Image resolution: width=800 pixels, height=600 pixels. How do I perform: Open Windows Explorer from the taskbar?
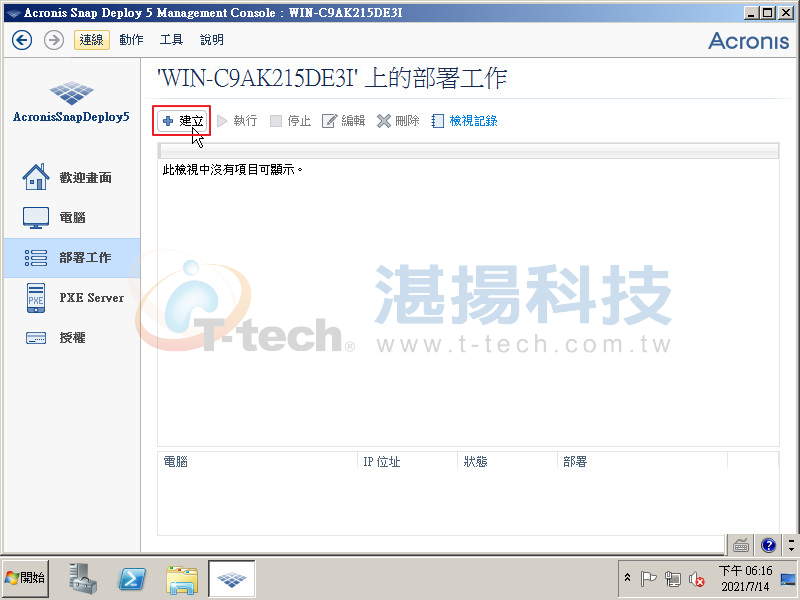[182, 580]
